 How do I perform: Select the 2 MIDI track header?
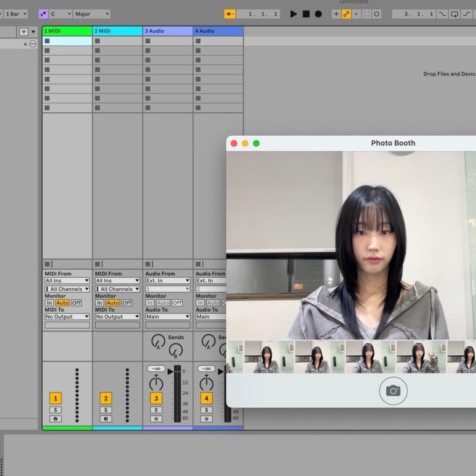(117, 31)
